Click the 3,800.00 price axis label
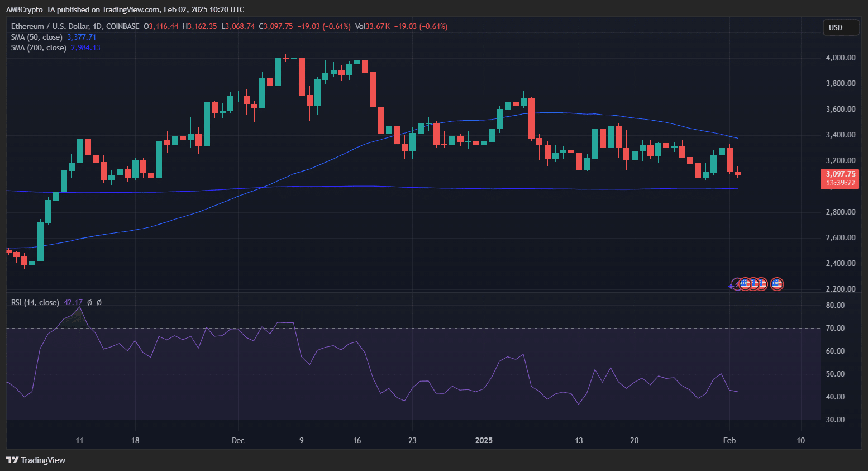 841,83
